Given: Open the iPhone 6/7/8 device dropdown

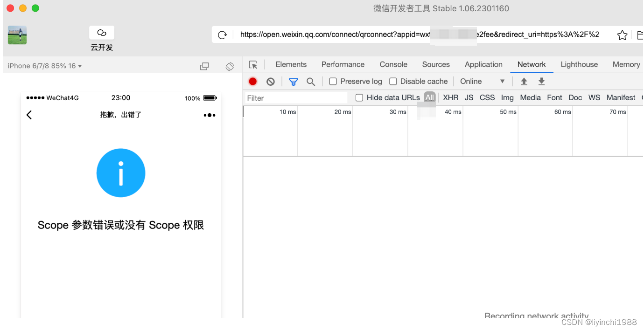Looking at the screenshot, I should [x=45, y=66].
